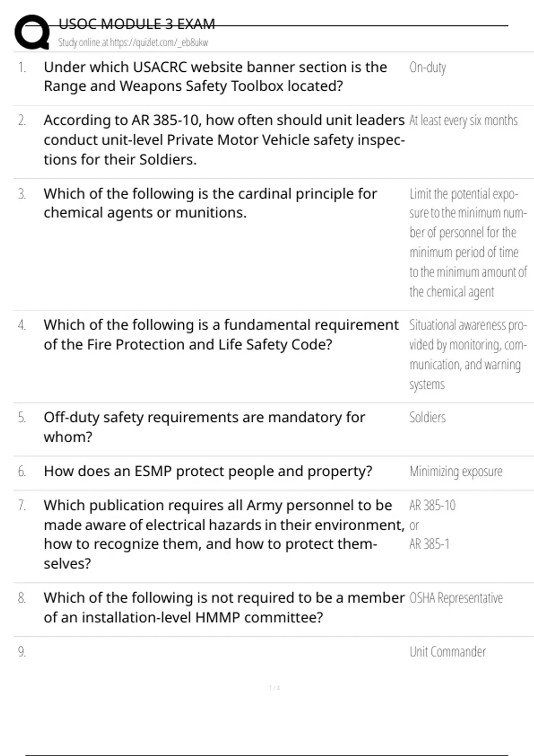Click the "On-duty" answer text
534x756 pixels.
coord(427,68)
